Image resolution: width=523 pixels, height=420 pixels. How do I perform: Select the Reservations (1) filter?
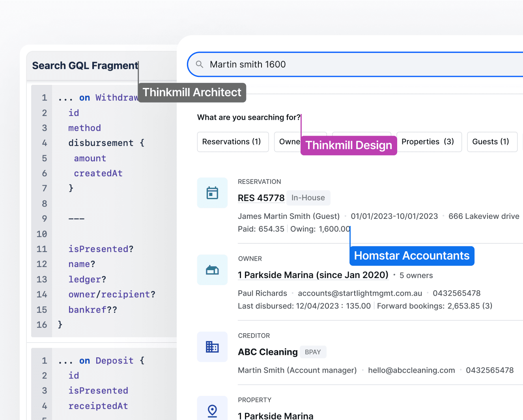(x=233, y=142)
